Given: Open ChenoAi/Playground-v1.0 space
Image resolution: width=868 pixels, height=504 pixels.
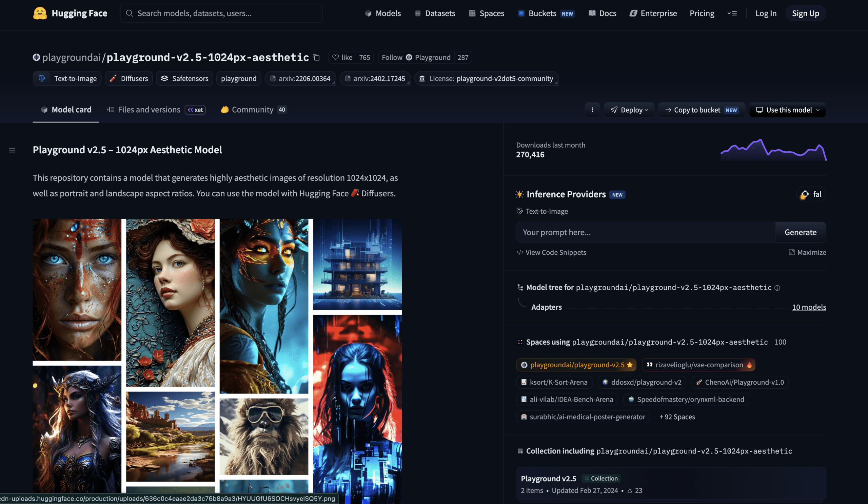Looking at the screenshot, I should pos(739,382).
